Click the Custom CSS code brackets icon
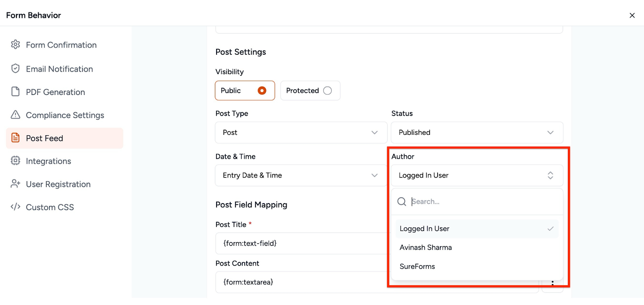Screen dimensions: 644x305 point(15,207)
